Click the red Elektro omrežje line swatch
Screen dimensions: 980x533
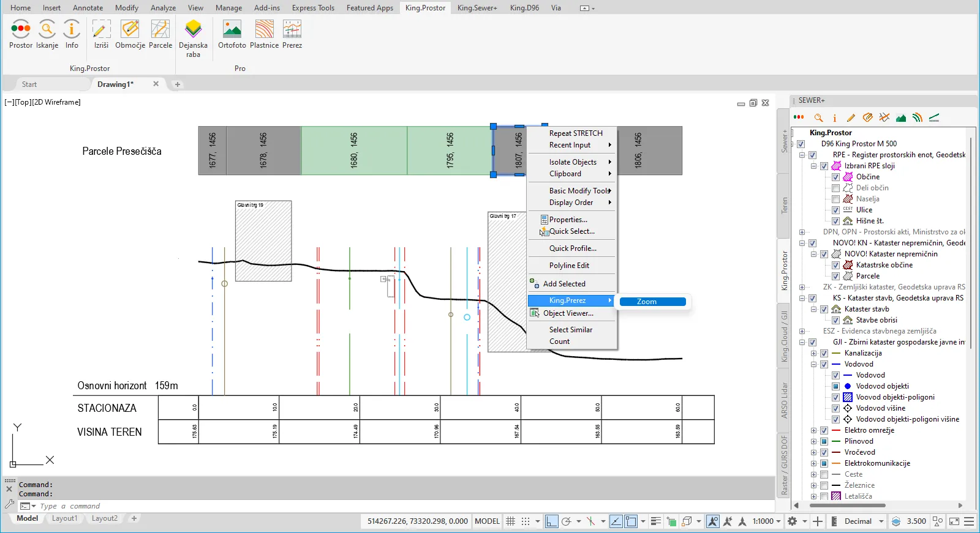tap(836, 430)
